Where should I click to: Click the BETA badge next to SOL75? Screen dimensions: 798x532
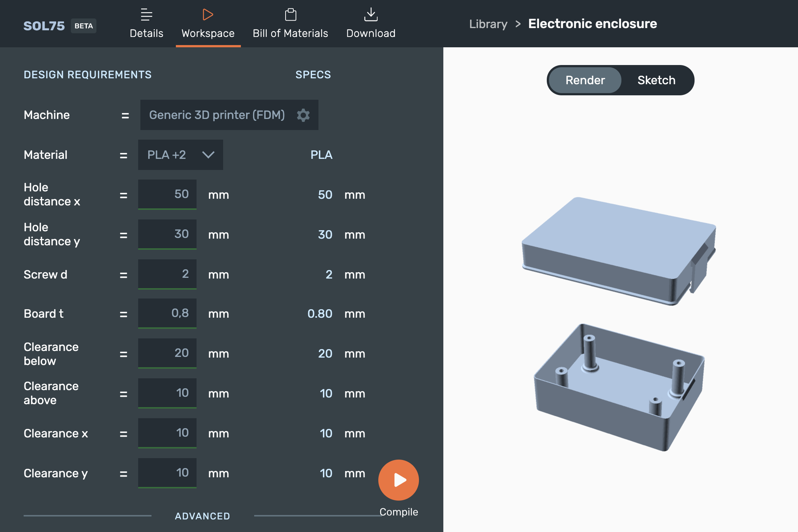pyautogui.click(x=83, y=26)
